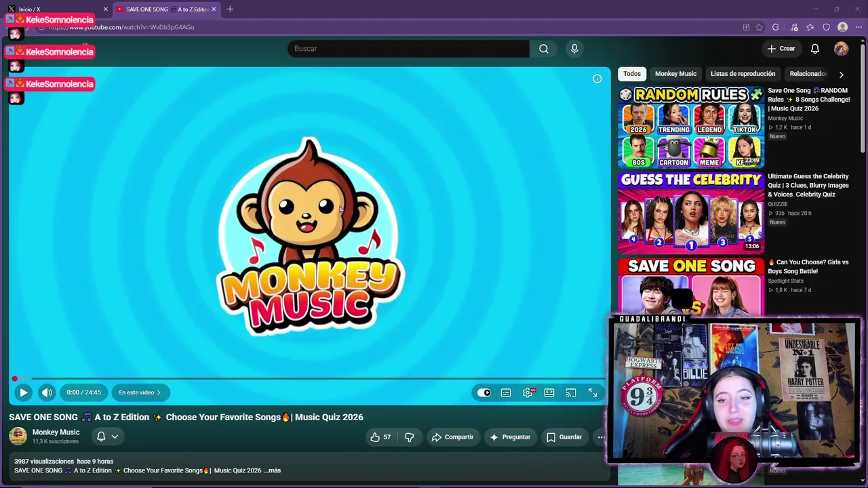Click the YouTube search field 'Buscar'
The width and height of the screenshot is (868, 488).
pyautogui.click(x=408, y=49)
